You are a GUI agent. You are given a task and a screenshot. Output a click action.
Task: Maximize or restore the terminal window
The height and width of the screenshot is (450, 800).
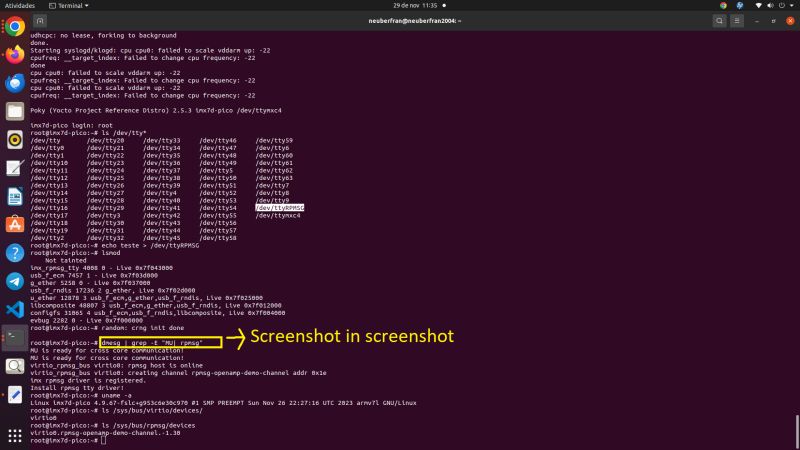(773, 21)
